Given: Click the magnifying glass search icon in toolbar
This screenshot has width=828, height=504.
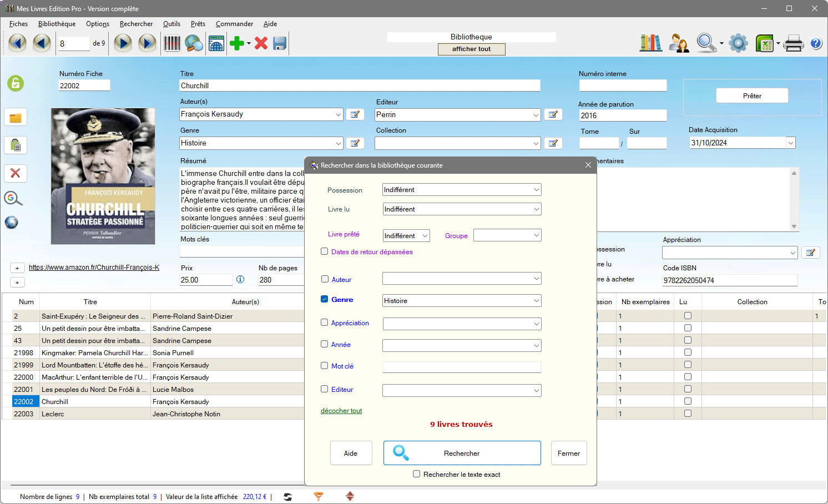Looking at the screenshot, I should 706,43.
